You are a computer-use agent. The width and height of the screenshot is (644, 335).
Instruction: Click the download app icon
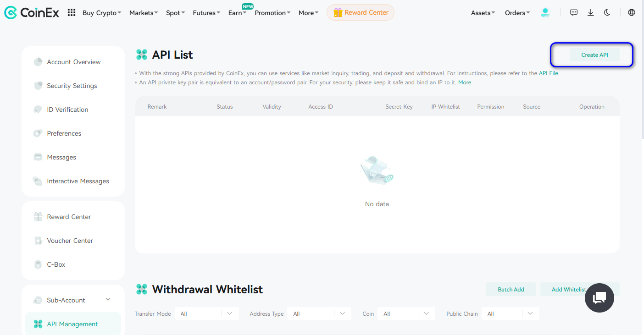[x=590, y=13]
